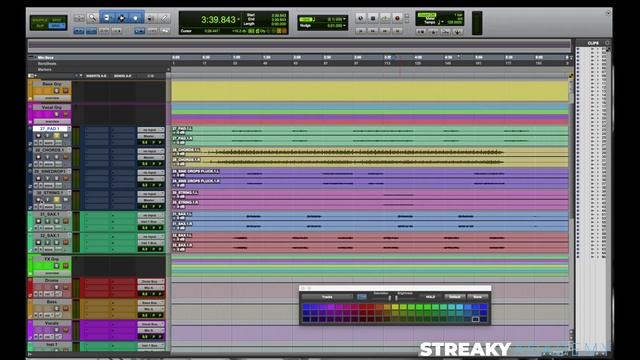Screen dimensions: 640x360
Task: Select Spot edit mode
Action: [x=57, y=20]
